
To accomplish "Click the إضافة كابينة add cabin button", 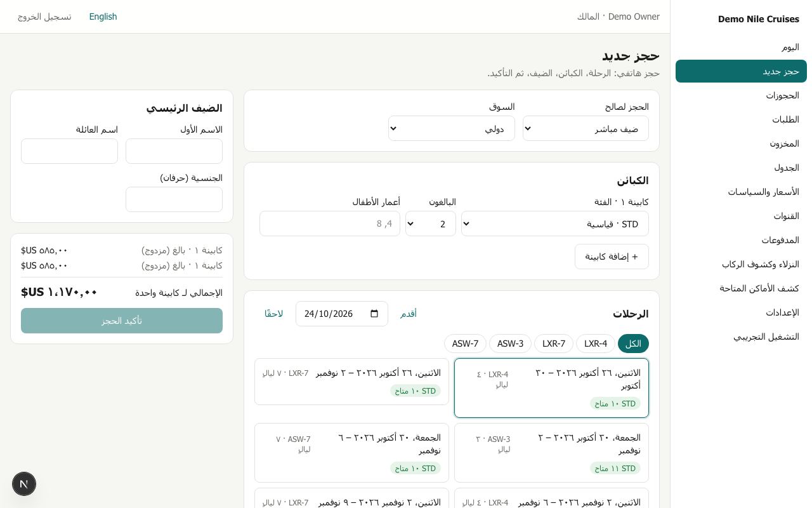I will point(612,257).
